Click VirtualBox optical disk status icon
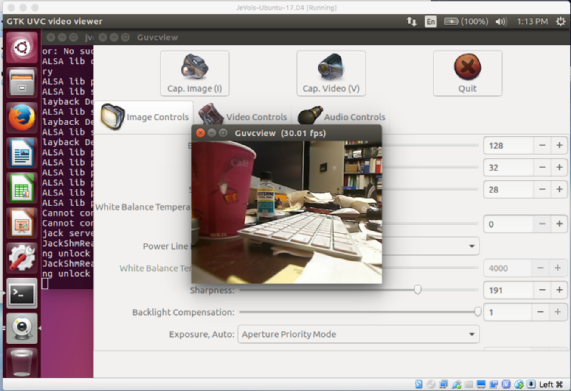Screen dimensions: 571x391 click(431, 384)
